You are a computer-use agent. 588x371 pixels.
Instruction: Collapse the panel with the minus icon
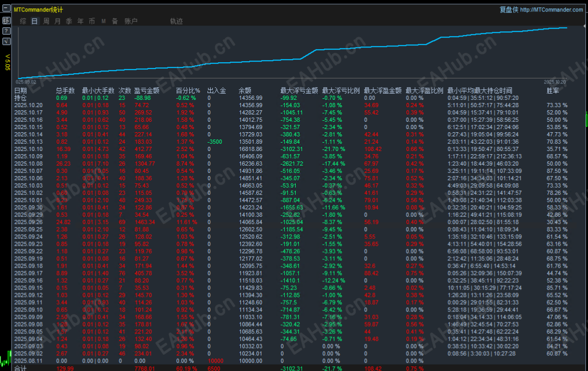(x=6, y=8)
